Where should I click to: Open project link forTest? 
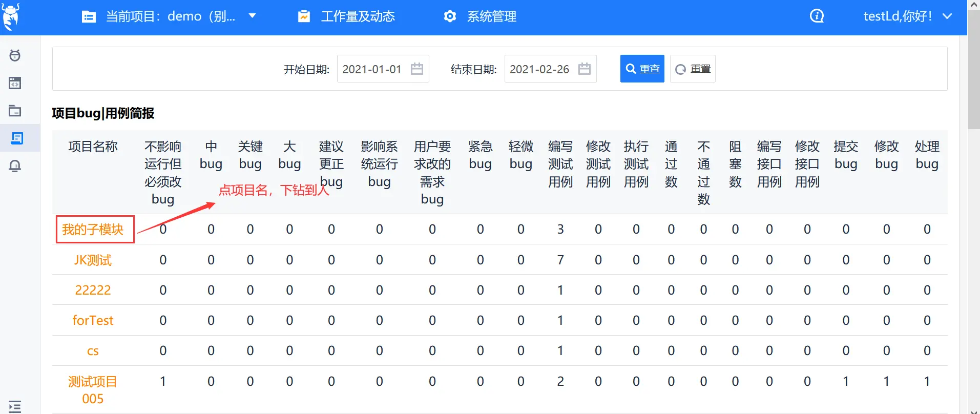[93, 320]
